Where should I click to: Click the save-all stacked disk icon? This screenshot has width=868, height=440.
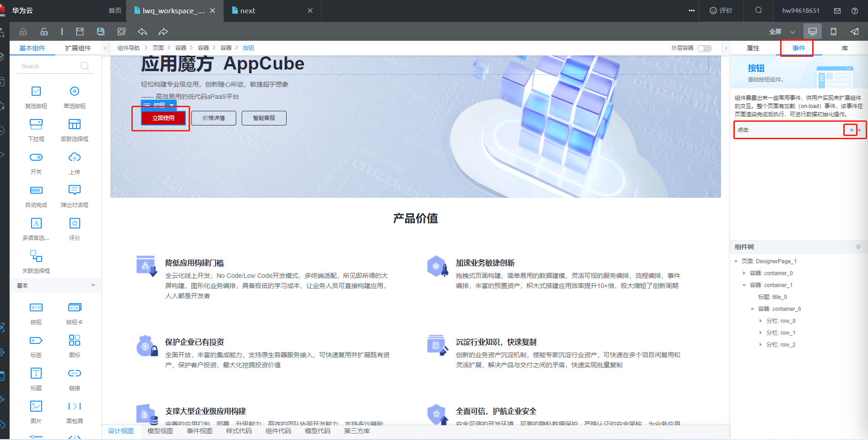101,32
